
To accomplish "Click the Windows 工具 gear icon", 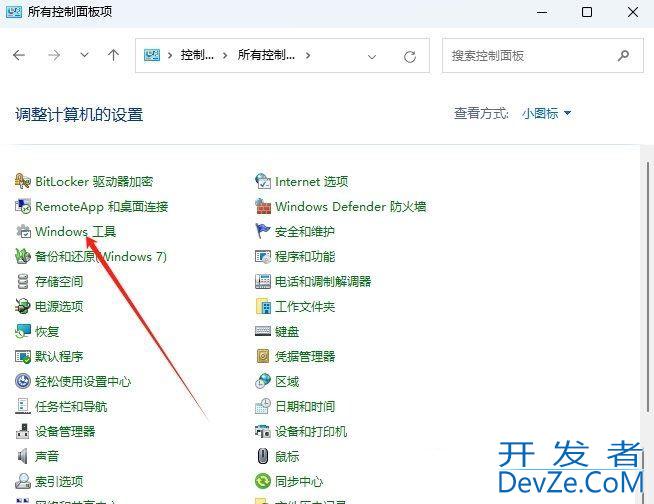I will 23,232.
